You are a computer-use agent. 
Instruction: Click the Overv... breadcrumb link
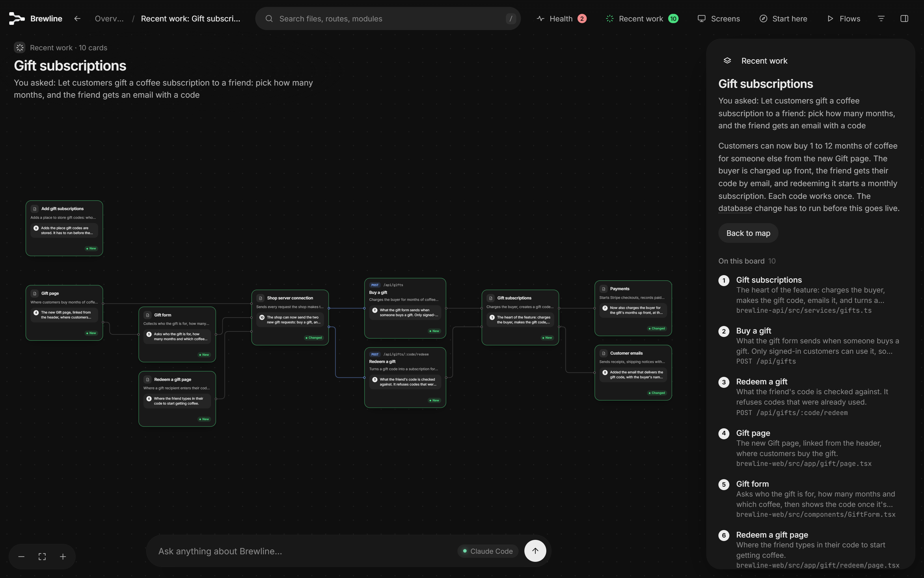coord(109,18)
